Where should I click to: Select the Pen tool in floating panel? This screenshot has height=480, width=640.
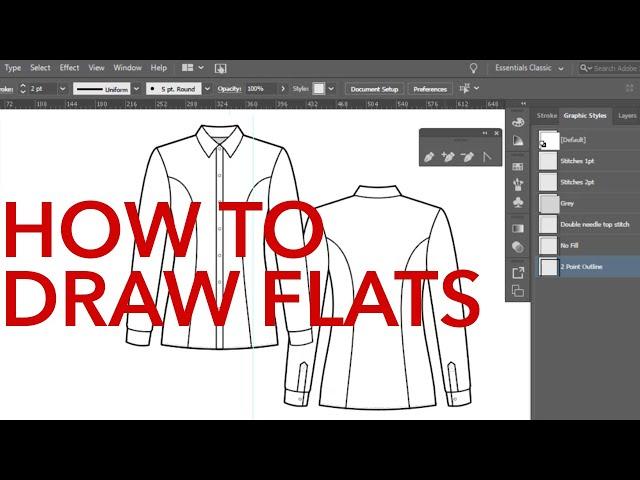point(430,157)
